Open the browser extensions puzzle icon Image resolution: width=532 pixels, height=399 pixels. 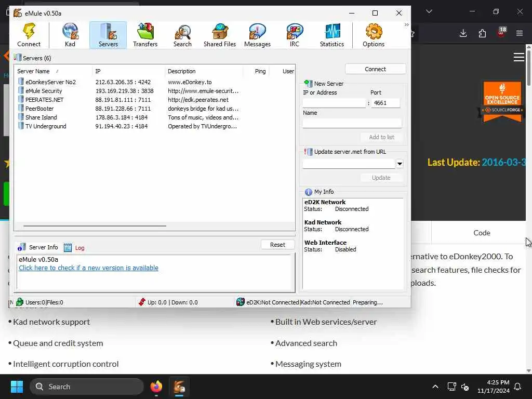482,33
